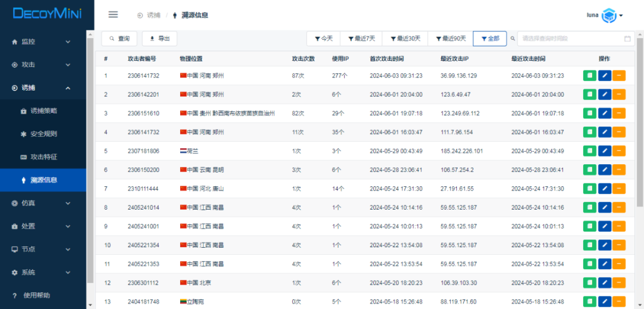Click the orange remove icon for attacker 2405241001
The height and width of the screenshot is (309, 644).
tap(619, 227)
